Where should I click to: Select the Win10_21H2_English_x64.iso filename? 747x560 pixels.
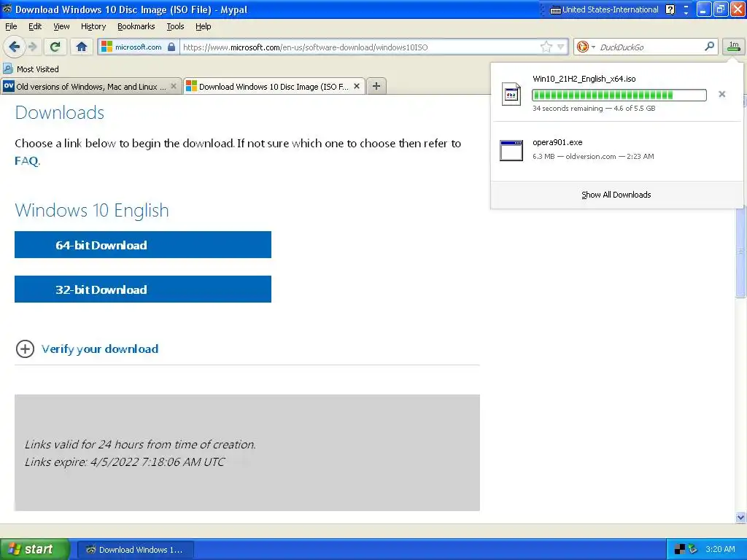click(x=584, y=79)
